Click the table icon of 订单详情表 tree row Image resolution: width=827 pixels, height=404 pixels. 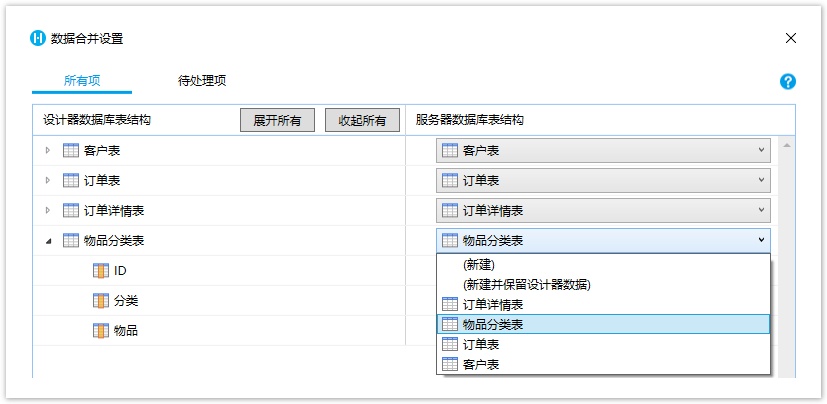click(x=71, y=211)
